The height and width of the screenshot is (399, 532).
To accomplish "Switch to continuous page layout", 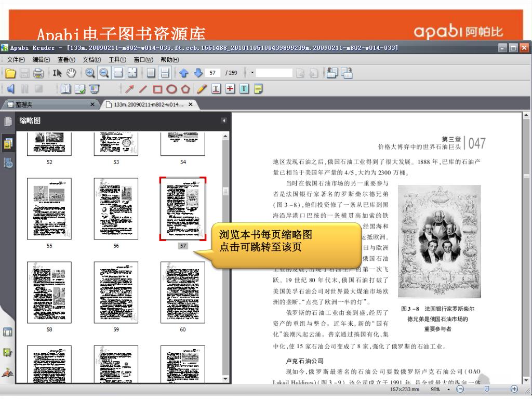I will coord(165,73).
